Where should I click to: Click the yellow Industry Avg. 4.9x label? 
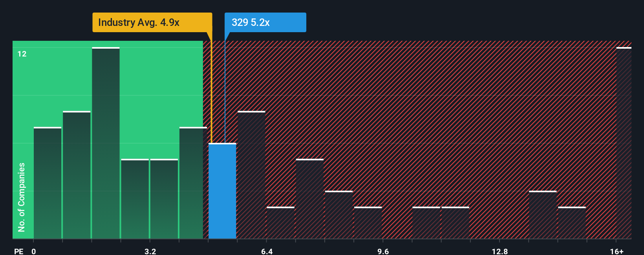(x=152, y=22)
